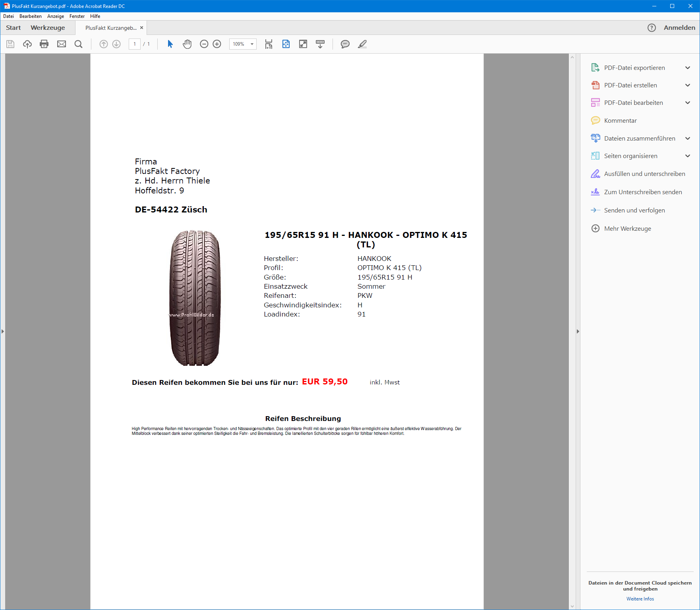Open PDF-Datei erstellen tool
The width and height of the screenshot is (700, 610).
(x=630, y=85)
